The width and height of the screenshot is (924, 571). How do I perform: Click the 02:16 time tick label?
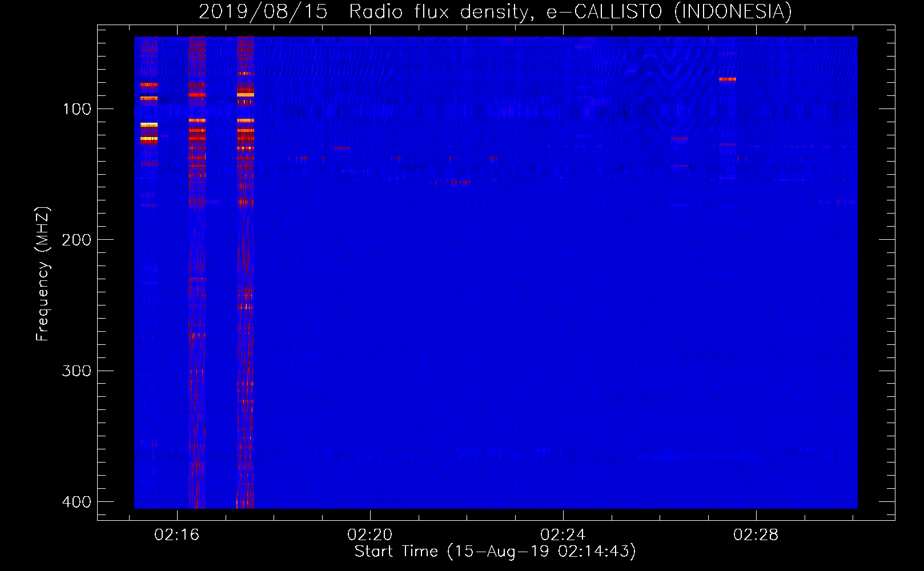177,534
